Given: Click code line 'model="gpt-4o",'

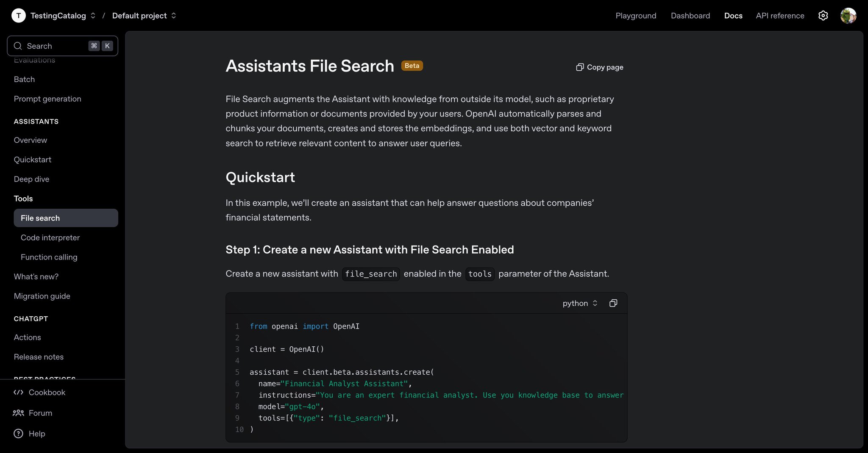Looking at the screenshot, I should pos(291,406).
